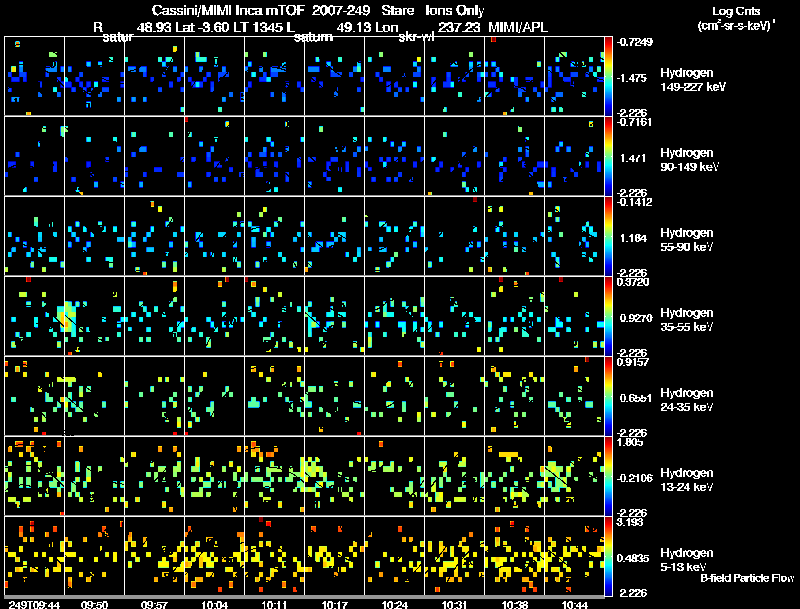Click the 1.184 colorbar midpoint value

(x=633, y=239)
